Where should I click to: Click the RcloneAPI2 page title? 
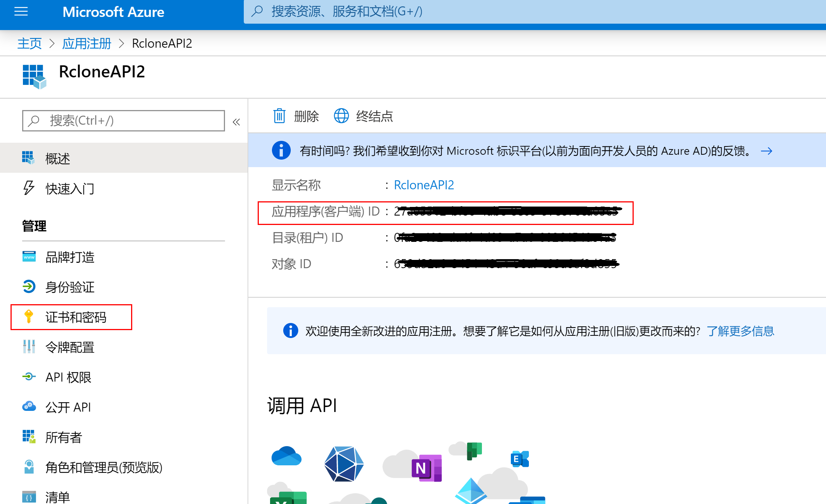pyautogui.click(x=102, y=72)
